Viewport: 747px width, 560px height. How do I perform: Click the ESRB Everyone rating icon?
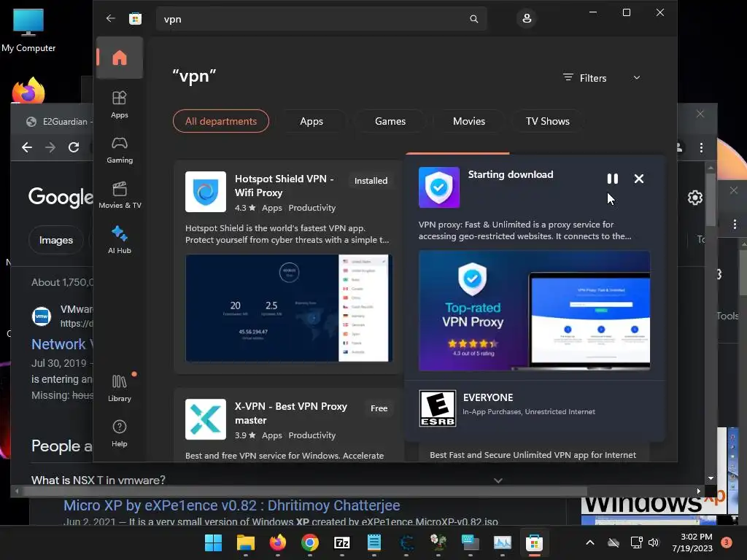[x=438, y=408]
